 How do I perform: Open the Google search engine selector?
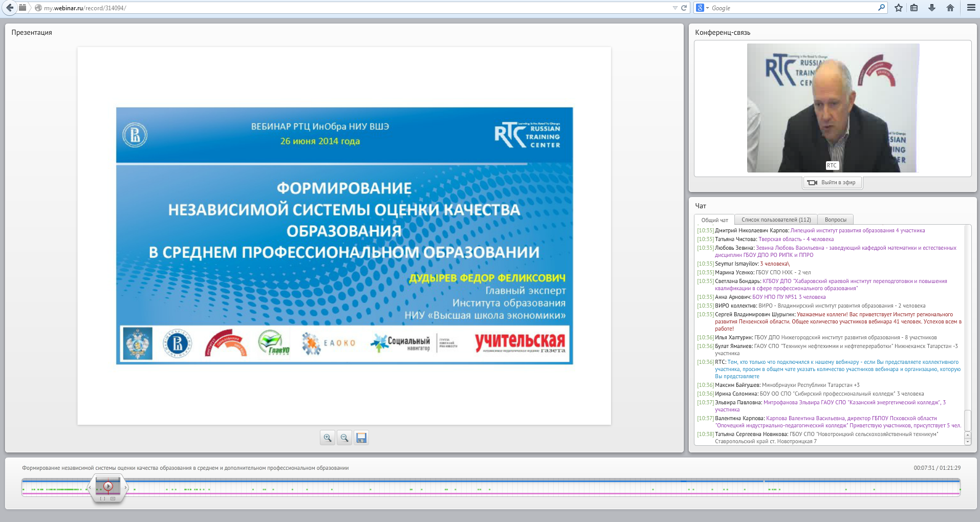click(x=702, y=8)
